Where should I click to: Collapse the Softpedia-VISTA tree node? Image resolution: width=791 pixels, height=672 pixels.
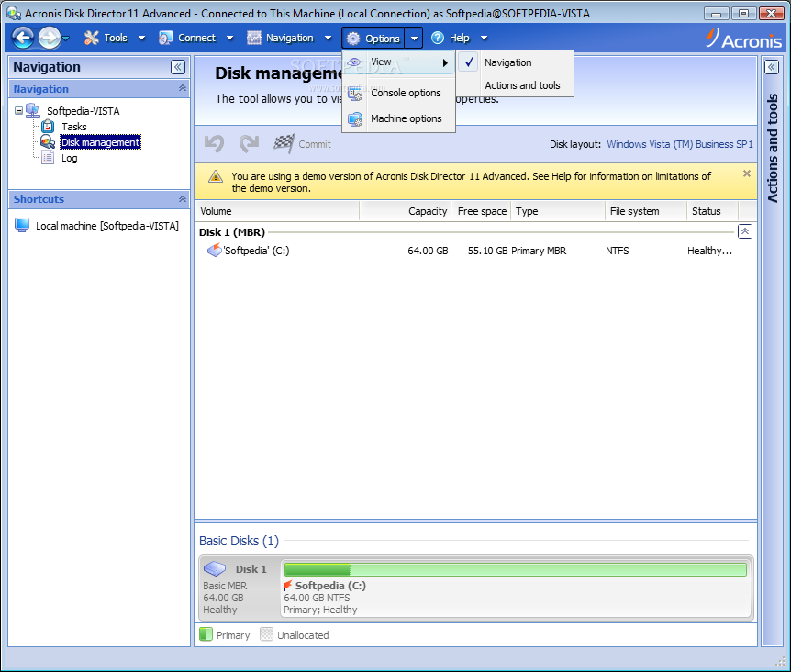point(18,110)
